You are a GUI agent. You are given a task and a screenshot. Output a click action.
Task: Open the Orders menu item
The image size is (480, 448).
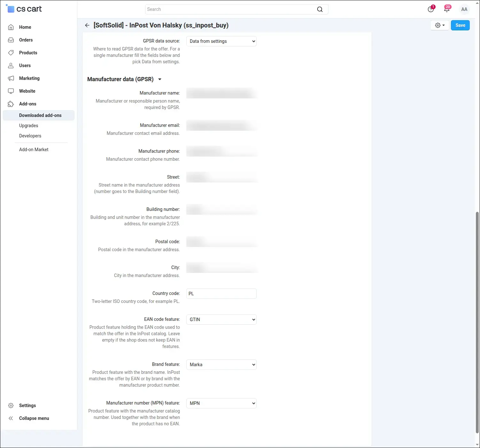(26, 40)
